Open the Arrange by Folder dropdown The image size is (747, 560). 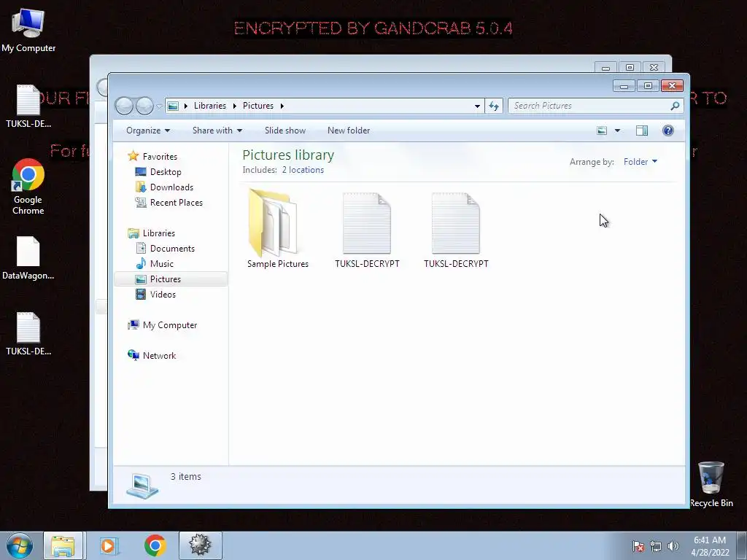[x=640, y=162]
